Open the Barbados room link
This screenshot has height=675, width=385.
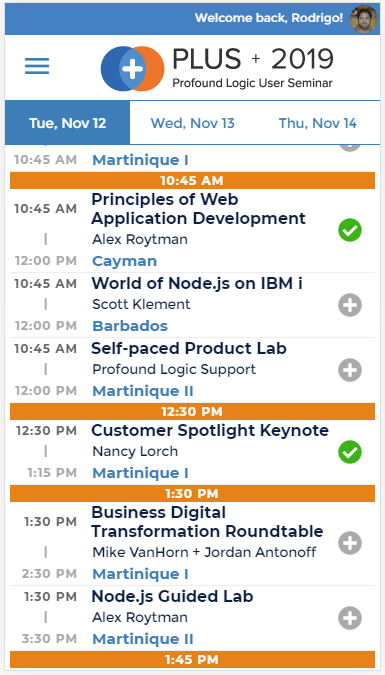130,326
